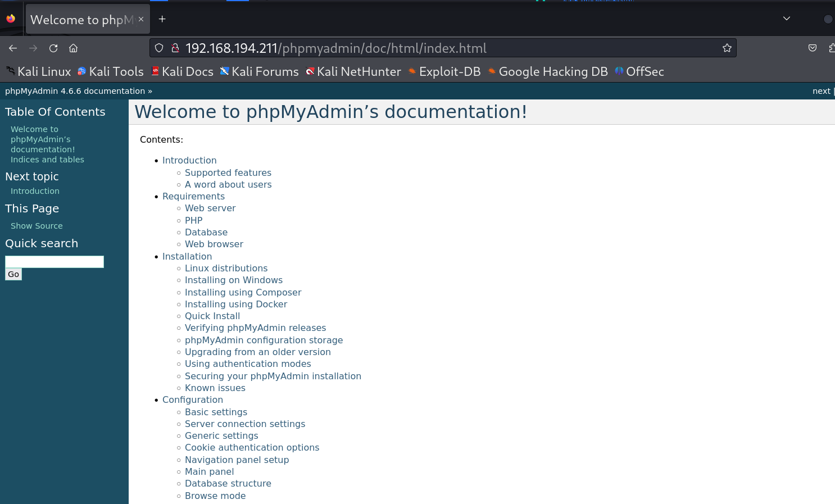Click the phpMyAdmin 4.6.6 documentation breadcrumb

(x=75, y=91)
